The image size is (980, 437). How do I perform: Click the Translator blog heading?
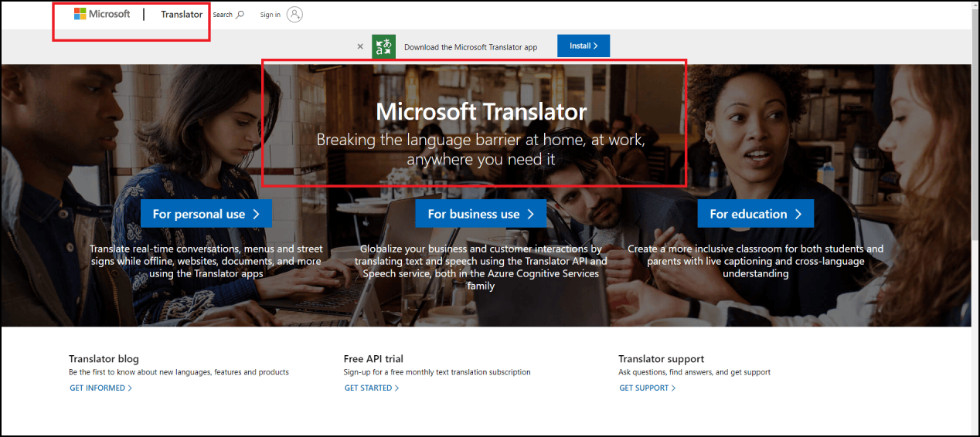tap(104, 359)
